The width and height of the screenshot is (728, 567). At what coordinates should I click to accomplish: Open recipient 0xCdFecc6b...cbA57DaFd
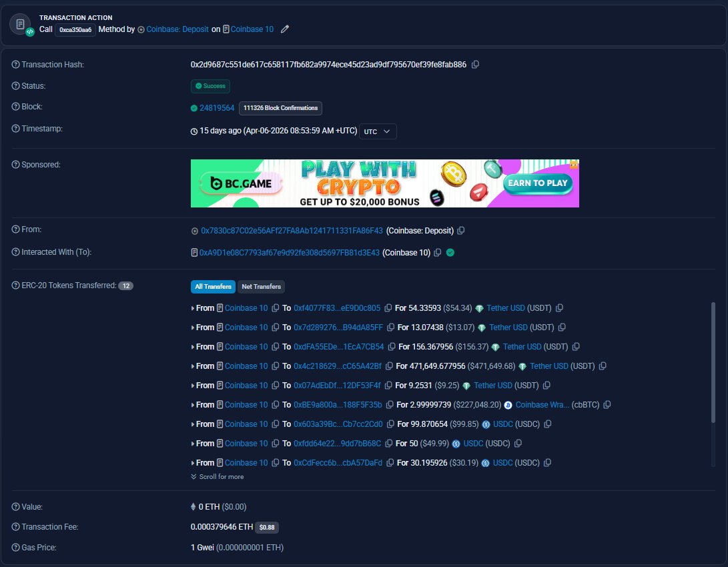coord(338,463)
